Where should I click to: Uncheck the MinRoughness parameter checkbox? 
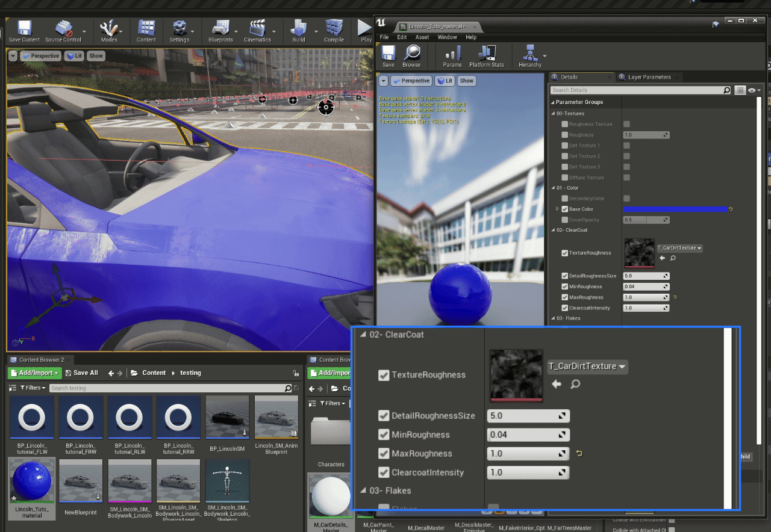[383, 435]
